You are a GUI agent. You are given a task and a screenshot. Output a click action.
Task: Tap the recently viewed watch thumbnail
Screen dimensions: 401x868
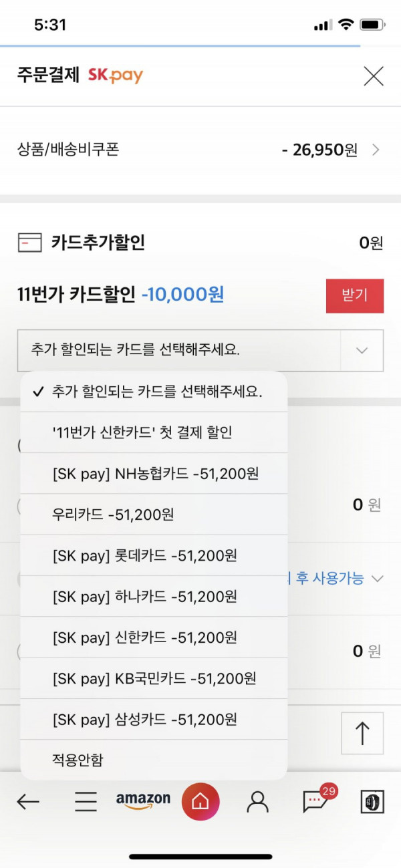pos(372,802)
